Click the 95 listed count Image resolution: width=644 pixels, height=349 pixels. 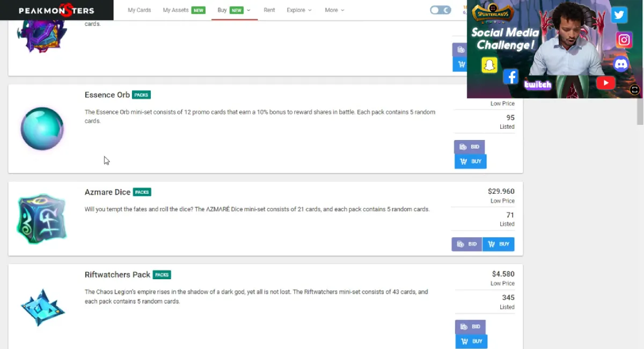[x=510, y=118]
